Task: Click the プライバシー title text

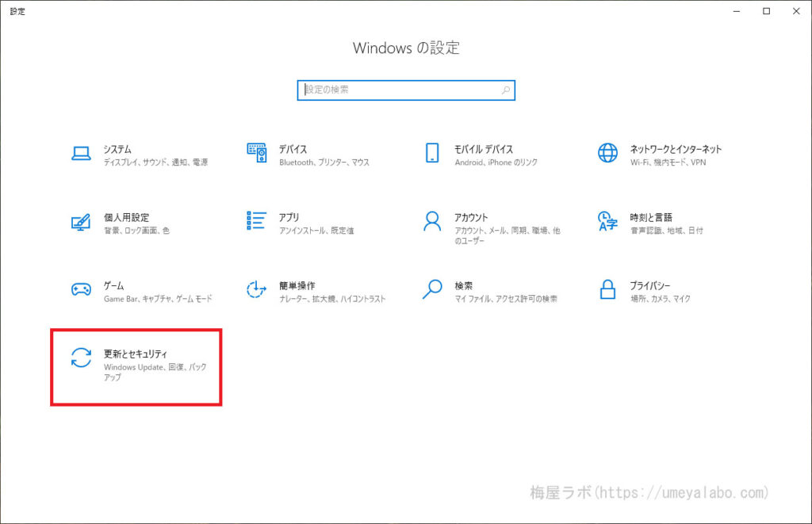Action: coord(650,286)
